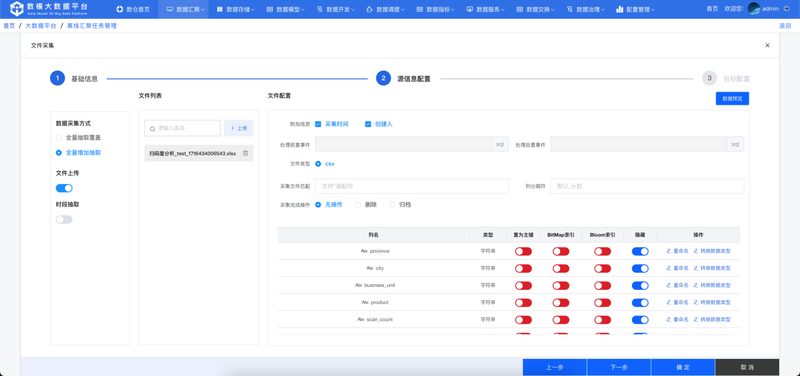Rename the province column
800x376 pixels.
678,251
